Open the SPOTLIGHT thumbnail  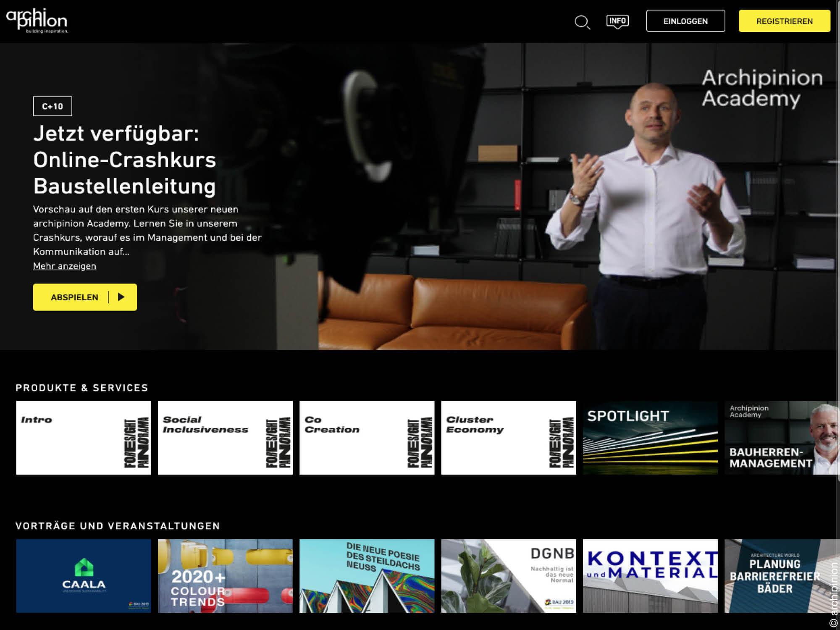pos(650,438)
